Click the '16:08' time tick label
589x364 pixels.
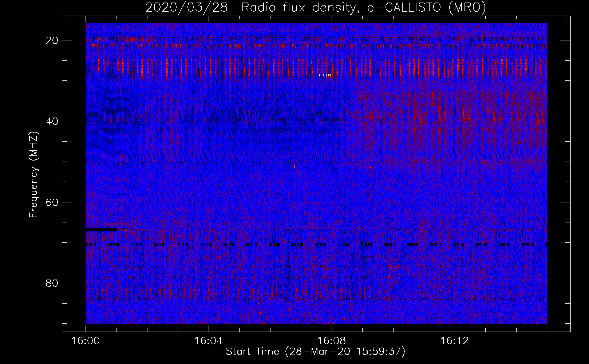pos(331,341)
